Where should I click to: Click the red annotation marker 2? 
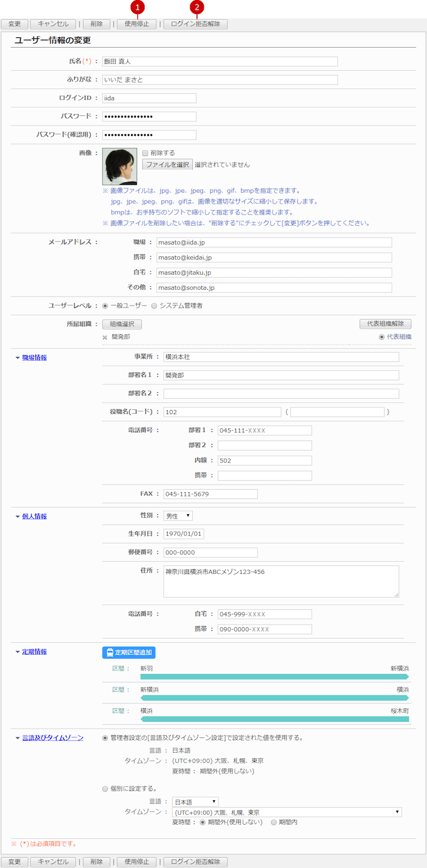pyautogui.click(x=196, y=7)
